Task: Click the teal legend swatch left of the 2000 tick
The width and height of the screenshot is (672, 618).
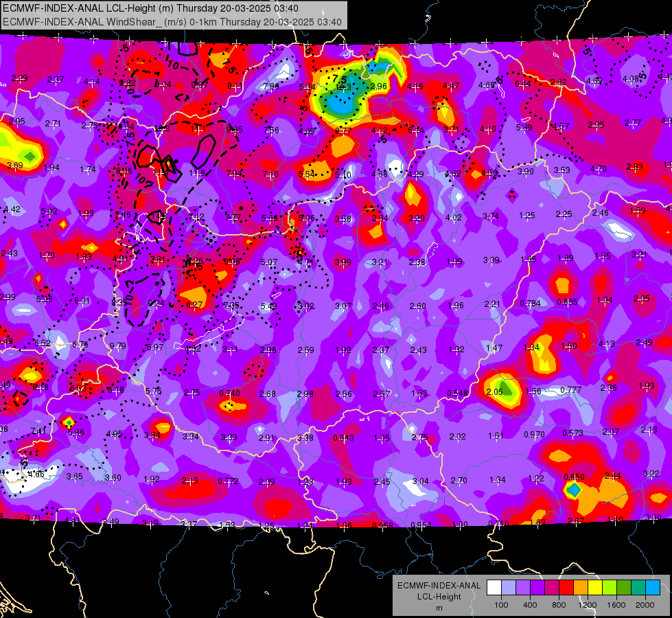Action: click(638, 587)
